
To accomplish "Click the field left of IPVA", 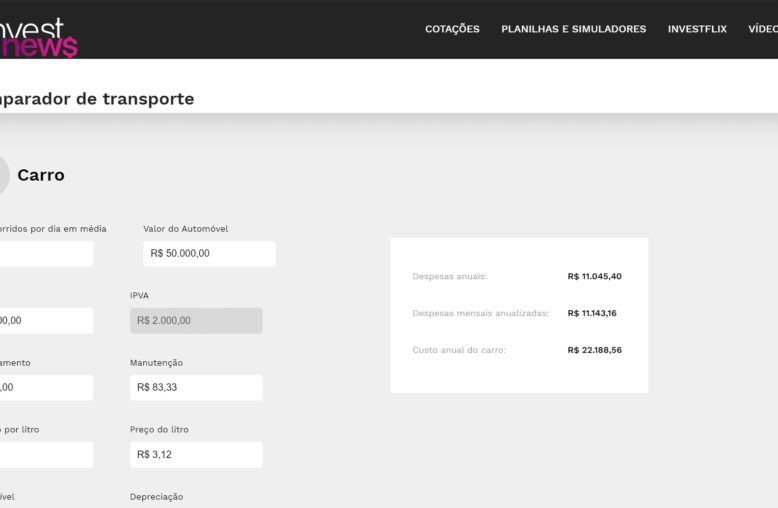I will 46,320.
